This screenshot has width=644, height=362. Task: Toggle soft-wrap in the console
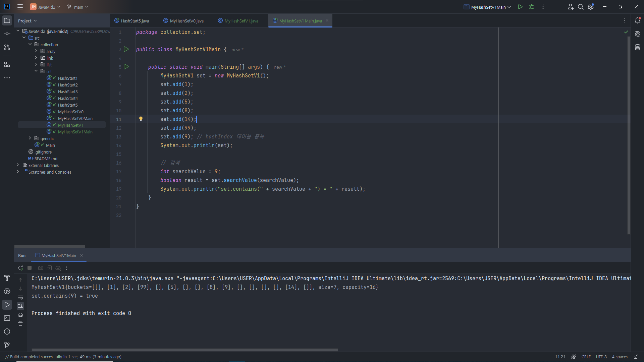(x=20, y=297)
